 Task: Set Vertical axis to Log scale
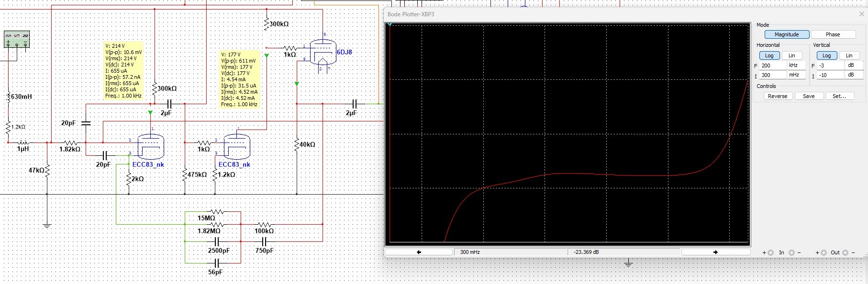826,55
